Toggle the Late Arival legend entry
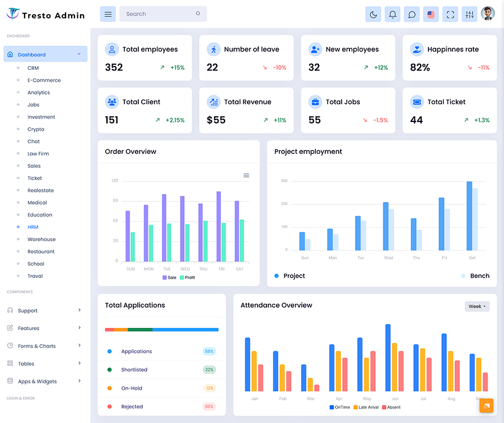Viewport: 504px width, 423px height. tap(366, 407)
